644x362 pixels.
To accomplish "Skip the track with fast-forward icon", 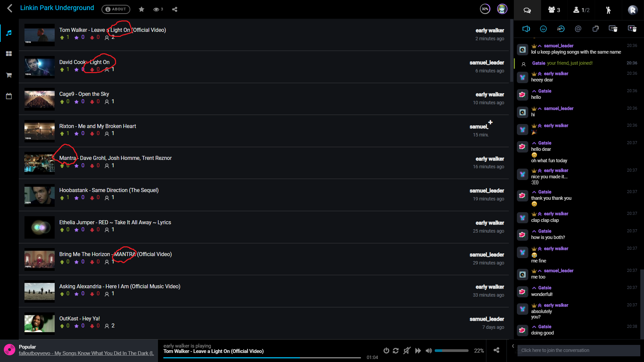I will pyautogui.click(x=418, y=351).
